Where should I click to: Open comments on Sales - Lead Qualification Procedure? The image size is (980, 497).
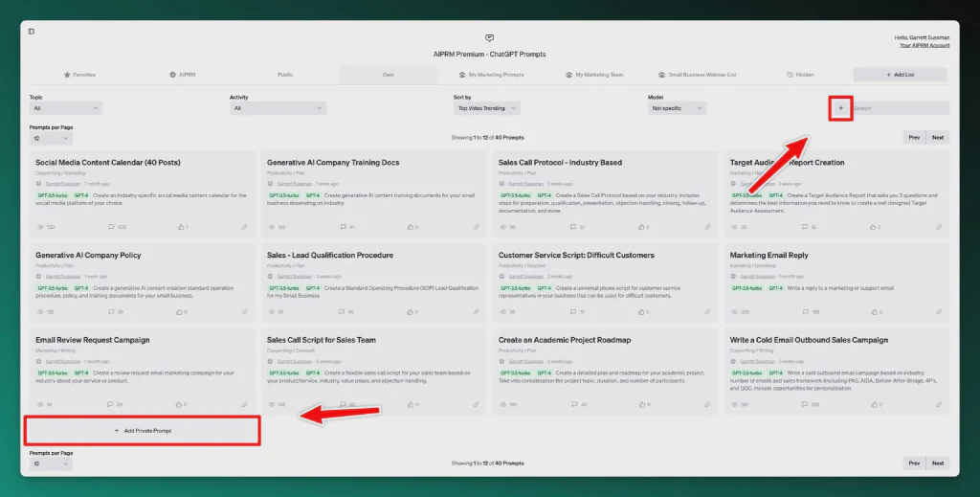pyautogui.click(x=342, y=311)
